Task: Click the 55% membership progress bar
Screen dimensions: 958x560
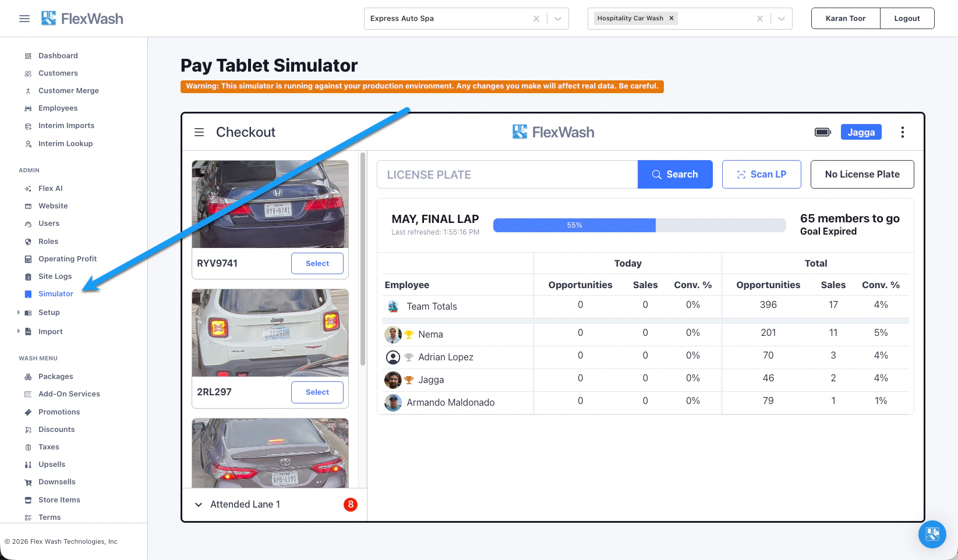Action: [x=639, y=225]
